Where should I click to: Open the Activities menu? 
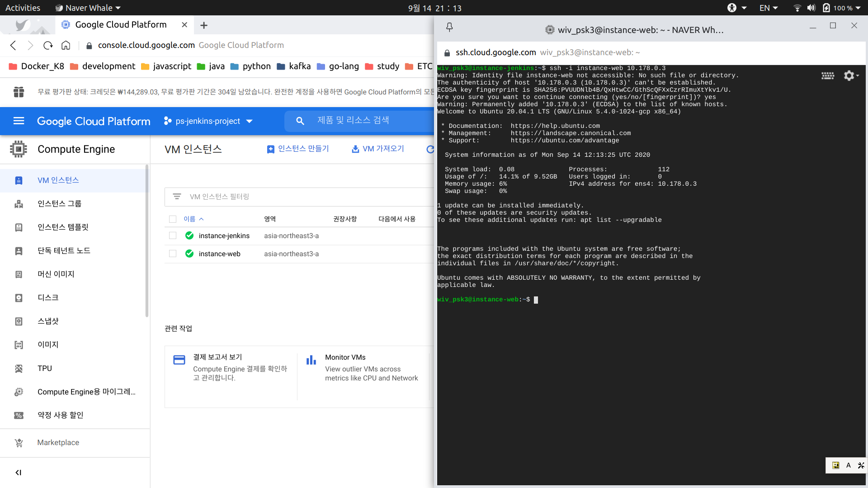click(x=23, y=8)
